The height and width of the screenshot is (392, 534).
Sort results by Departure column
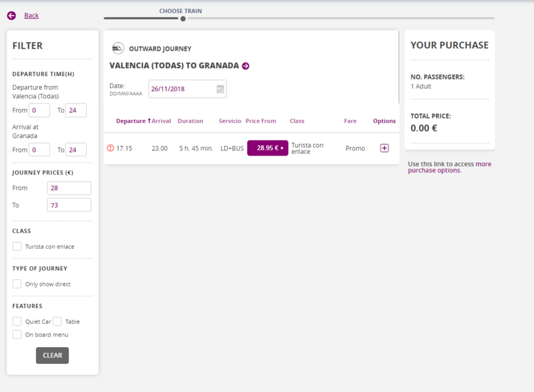click(131, 121)
